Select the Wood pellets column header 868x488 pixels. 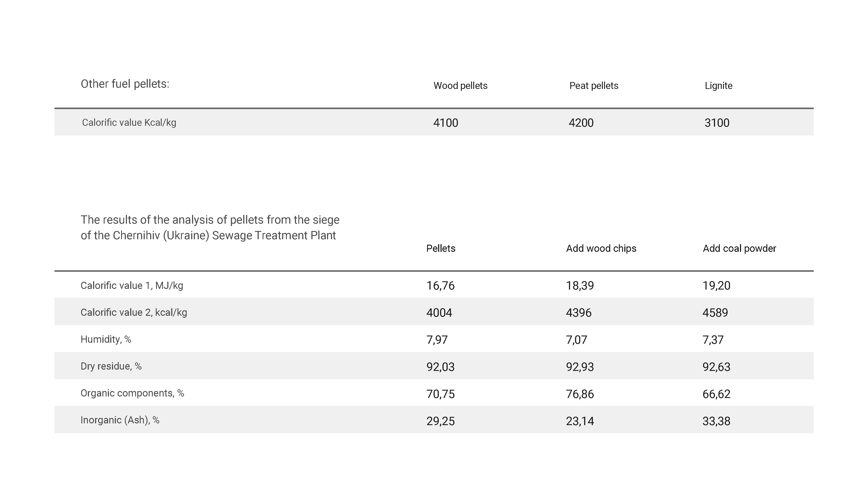(460, 85)
